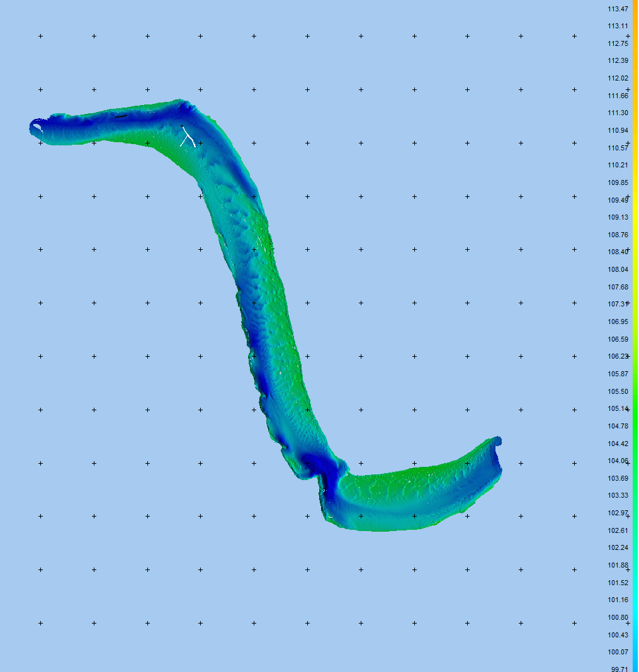Click the white line feature in the upper channel
The height and width of the screenshot is (672, 639).
pyautogui.click(x=188, y=137)
